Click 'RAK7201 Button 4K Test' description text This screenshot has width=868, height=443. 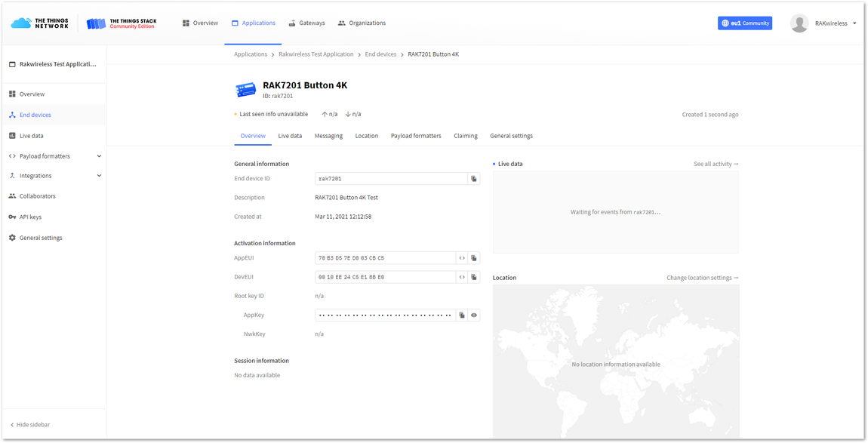pos(346,198)
